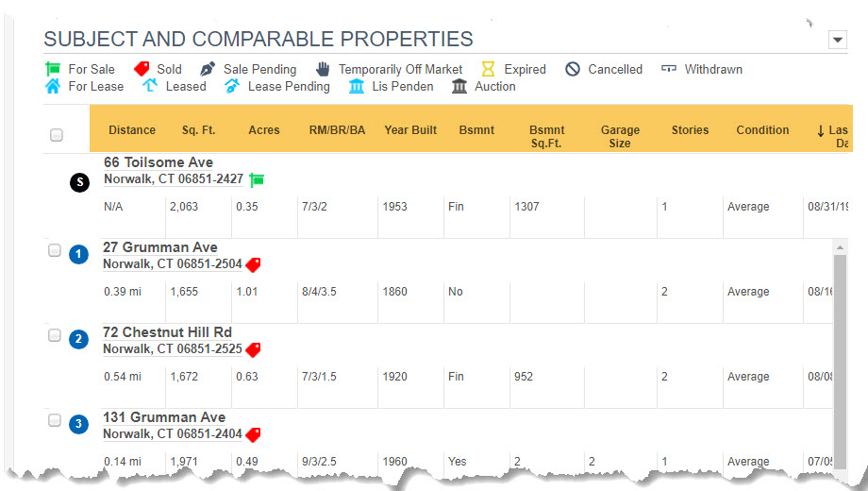
Task: Click the Auction legend icon
Action: pos(459,87)
